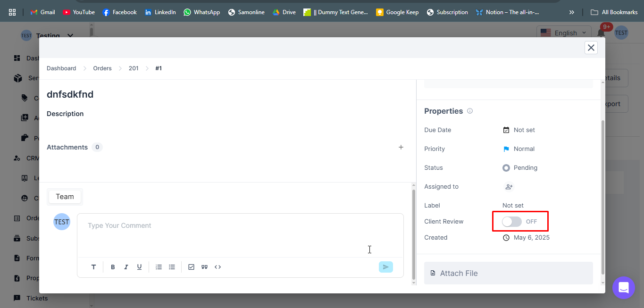Toggle italic formatting in comment
Image resolution: width=644 pixels, height=308 pixels.
pyautogui.click(x=126, y=267)
